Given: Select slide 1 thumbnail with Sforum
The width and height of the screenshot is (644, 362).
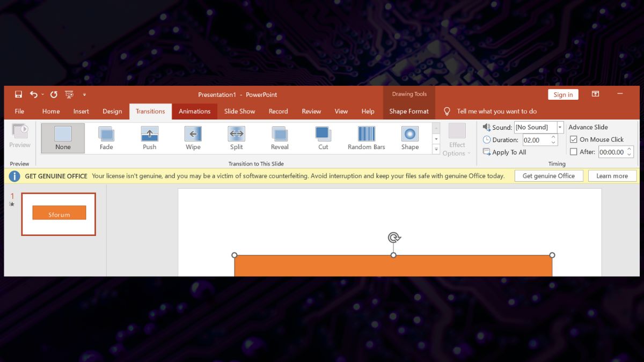Looking at the screenshot, I should click(58, 214).
